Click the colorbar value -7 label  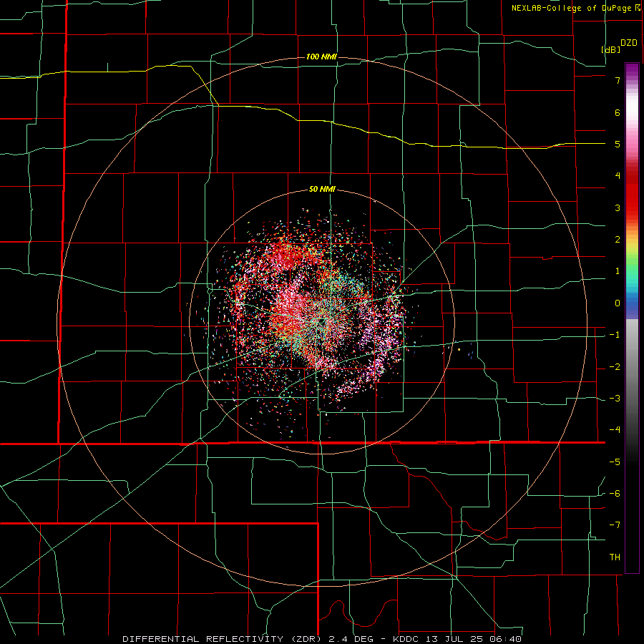coord(615,525)
